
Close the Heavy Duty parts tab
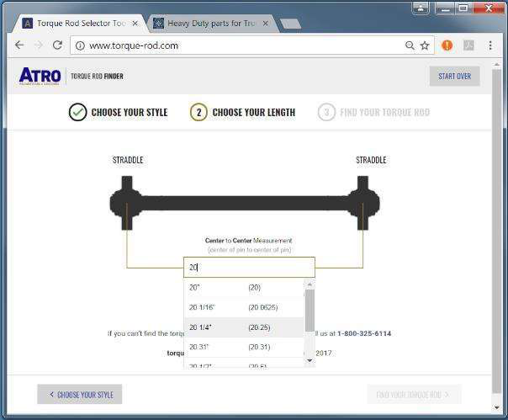pos(265,24)
